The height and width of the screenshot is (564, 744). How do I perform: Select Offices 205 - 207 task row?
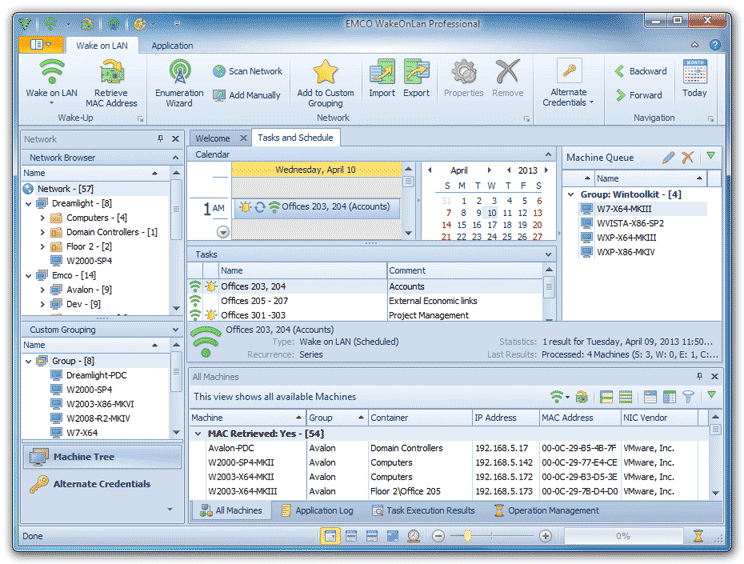pyautogui.click(x=365, y=301)
